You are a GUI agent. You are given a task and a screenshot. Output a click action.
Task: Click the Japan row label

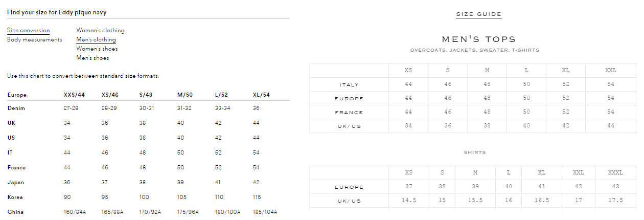[x=16, y=182]
